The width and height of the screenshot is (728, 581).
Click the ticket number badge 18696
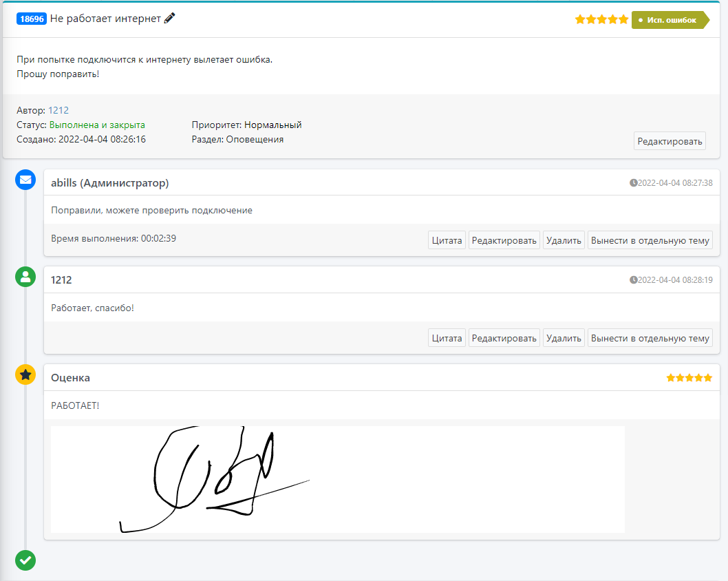[x=32, y=19]
